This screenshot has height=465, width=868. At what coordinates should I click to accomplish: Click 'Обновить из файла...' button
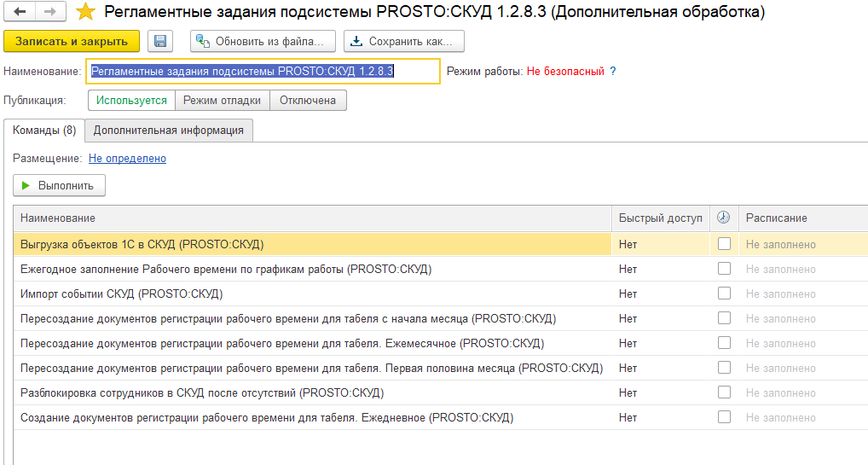[263, 41]
